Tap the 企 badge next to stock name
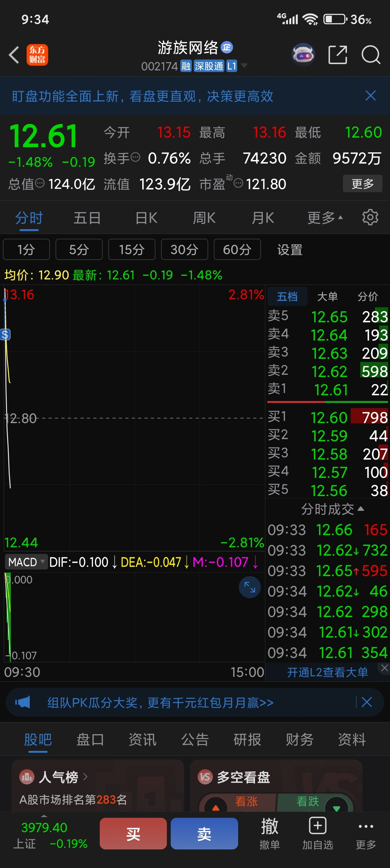This screenshot has width=390, height=868. (x=227, y=47)
